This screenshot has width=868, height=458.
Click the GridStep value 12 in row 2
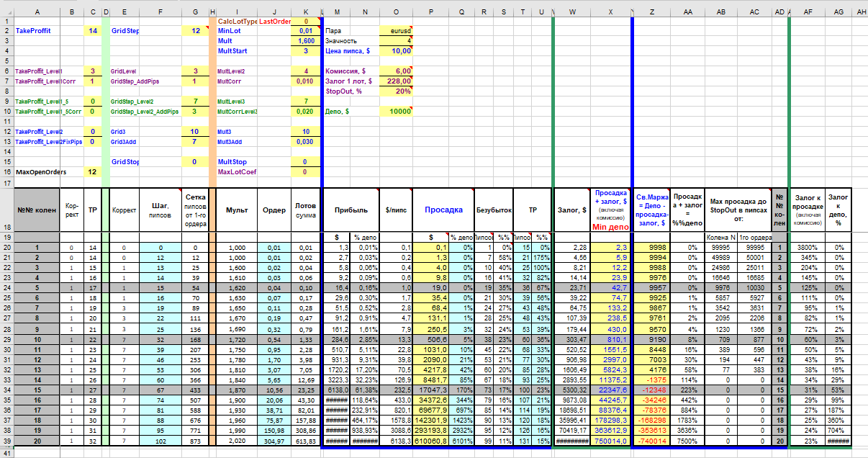pyautogui.click(x=194, y=31)
